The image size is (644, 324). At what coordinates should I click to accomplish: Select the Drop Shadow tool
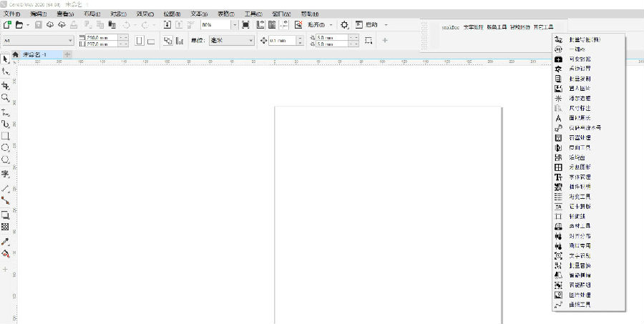6,214
